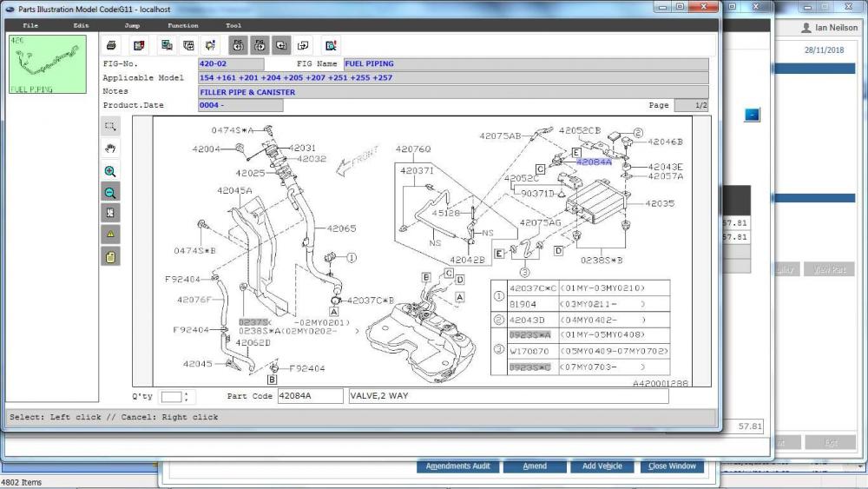Image resolution: width=868 pixels, height=489 pixels.
Task: Open the Jump menu
Action: [x=132, y=25]
